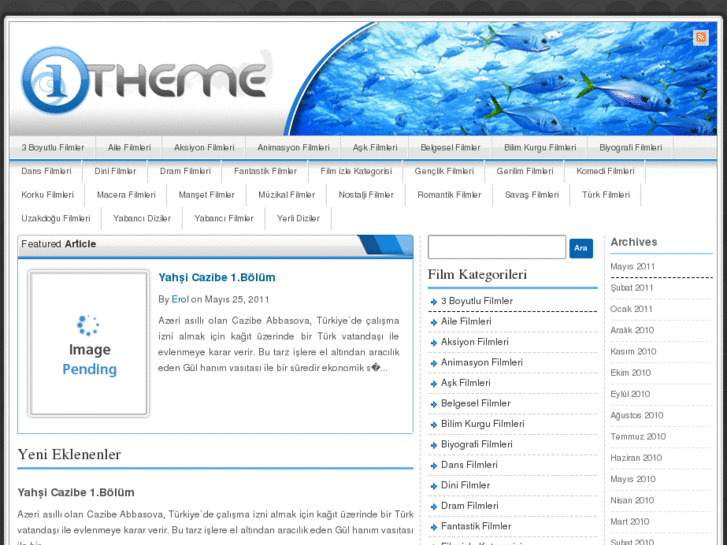
Task: Open Eylül 2010 archive
Action: 630,394
